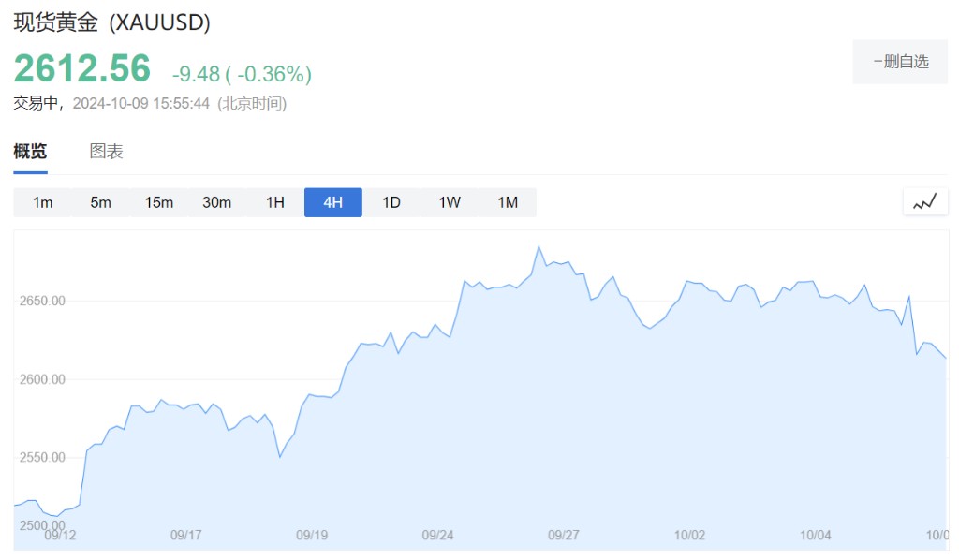Click the line chart type icon
Image resolution: width=959 pixels, height=560 pixels.
pyautogui.click(x=925, y=201)
